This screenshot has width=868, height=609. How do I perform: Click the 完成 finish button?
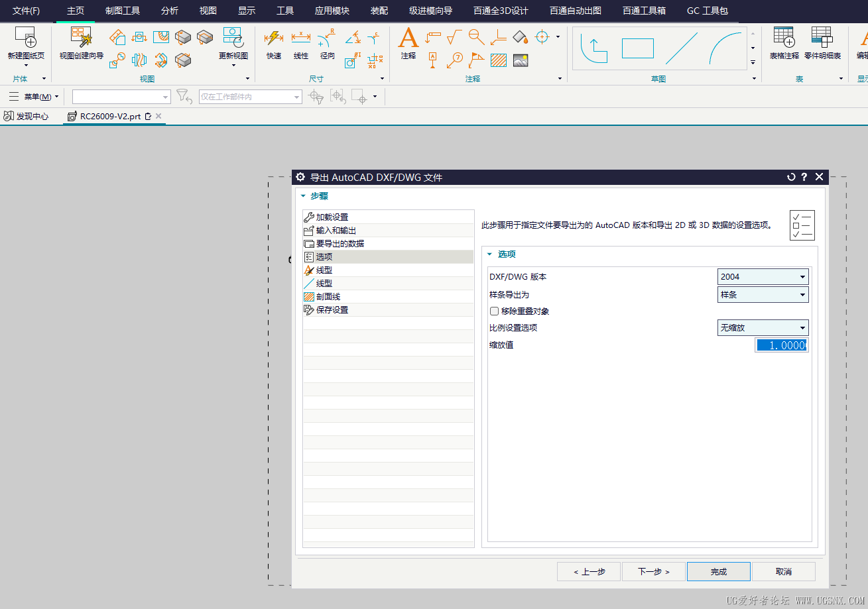point(719,571)
